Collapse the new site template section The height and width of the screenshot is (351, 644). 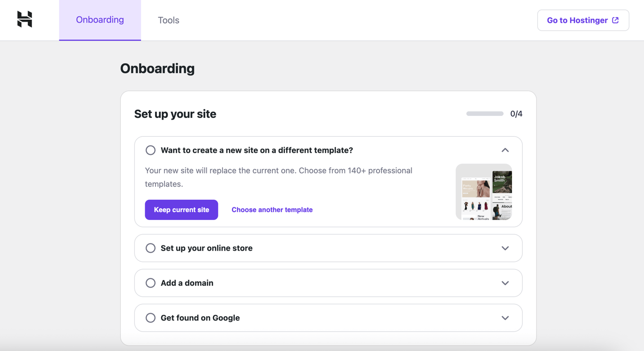pyautogui.click(x=505, y=150)
